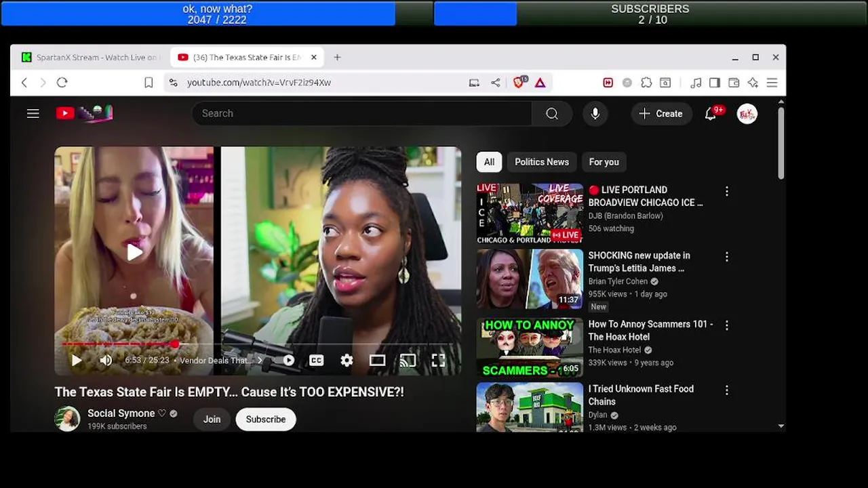Go back with browser back arrow
The width and height of the screenshot is (868, 488).
point(24,82)
